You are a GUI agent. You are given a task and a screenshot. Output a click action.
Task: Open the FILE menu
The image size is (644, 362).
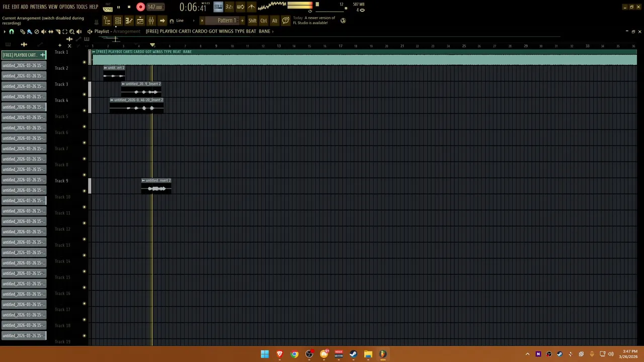click(6, 7)
